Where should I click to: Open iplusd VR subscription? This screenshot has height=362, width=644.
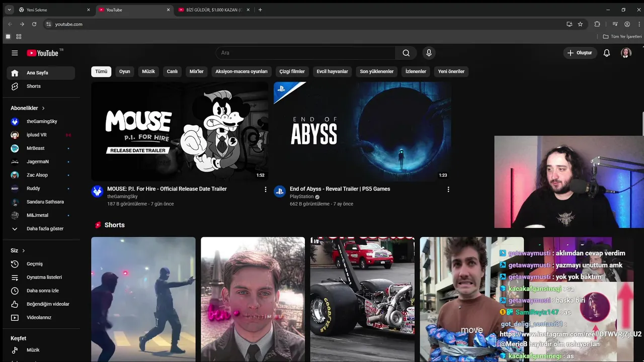point(41,135)
